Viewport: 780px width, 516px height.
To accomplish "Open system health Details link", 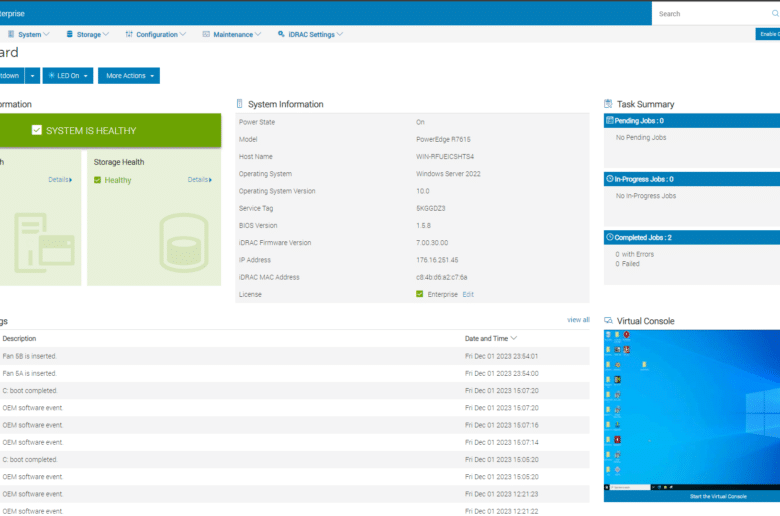I will click(60, 180).
